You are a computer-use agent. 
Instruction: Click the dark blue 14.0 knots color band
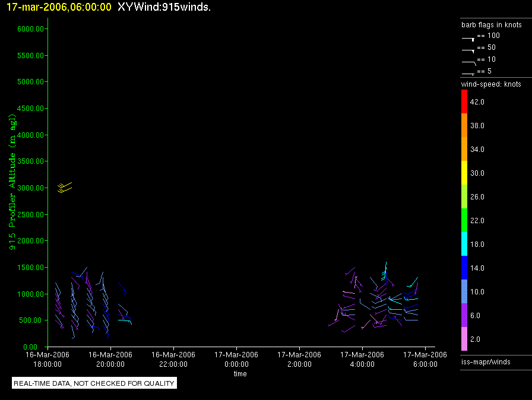coord(464,268)
